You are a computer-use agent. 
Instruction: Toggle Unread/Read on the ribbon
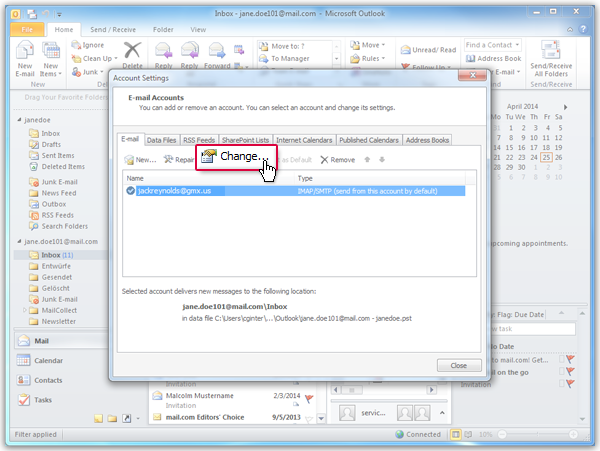point(429,50)
